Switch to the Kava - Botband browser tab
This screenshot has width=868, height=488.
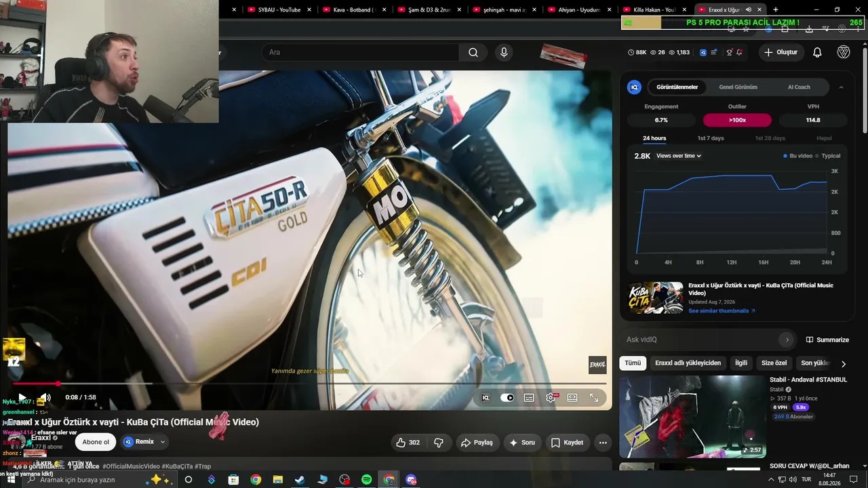(354, 9)
